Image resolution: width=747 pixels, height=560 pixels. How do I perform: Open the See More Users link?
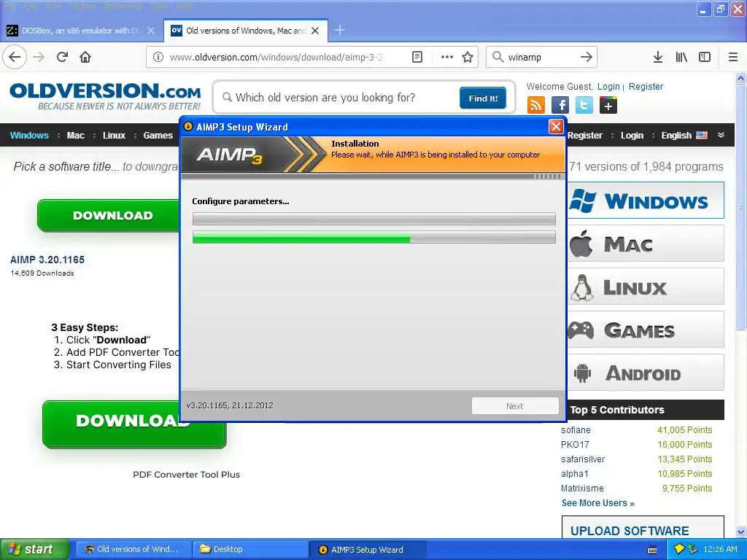(597, 503)
